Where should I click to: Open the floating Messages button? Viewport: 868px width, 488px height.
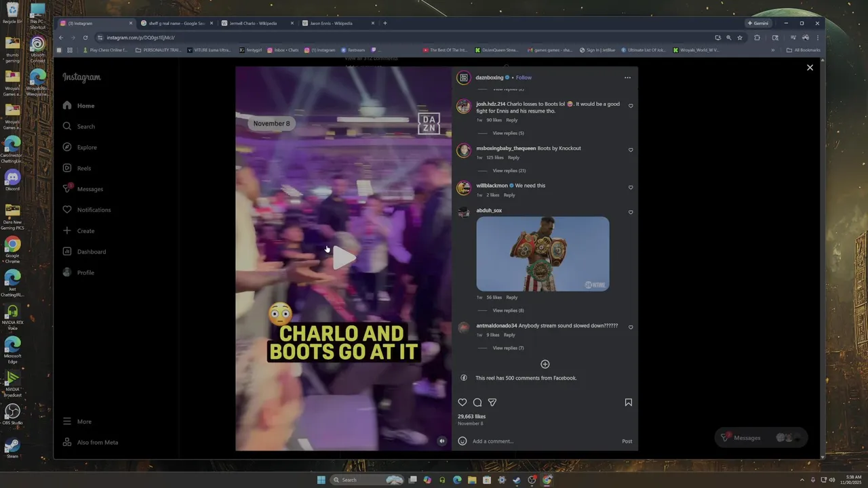pyautogui.click(x=761, y=438)
